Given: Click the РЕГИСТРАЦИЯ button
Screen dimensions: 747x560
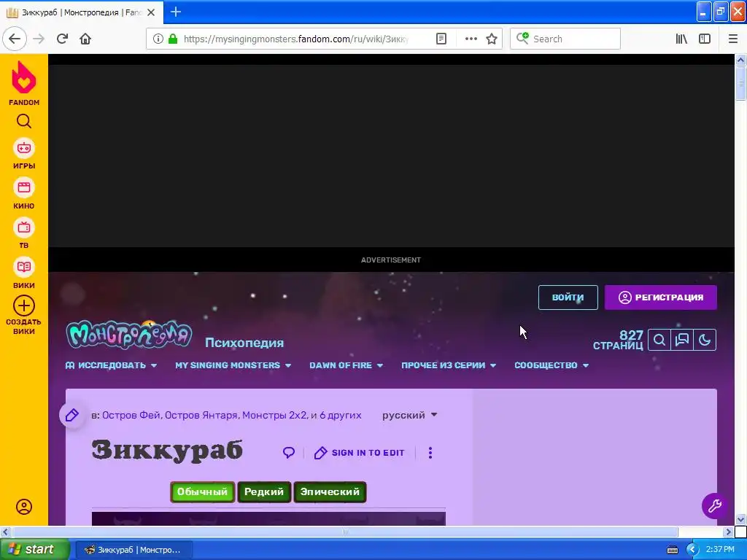Looking at the screenshot, I should coord(660,297).
